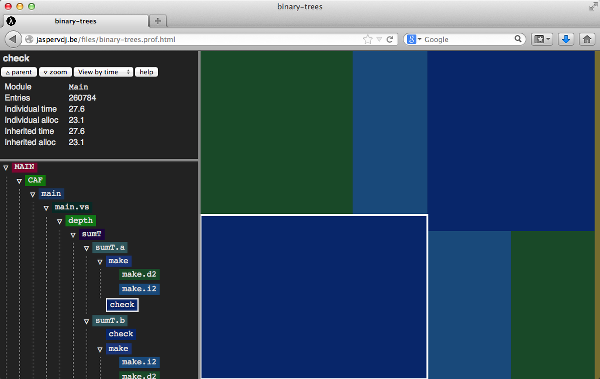Click the white-outlined selected treemap rectangle
The image size is (600, 379).
(314, 297)
